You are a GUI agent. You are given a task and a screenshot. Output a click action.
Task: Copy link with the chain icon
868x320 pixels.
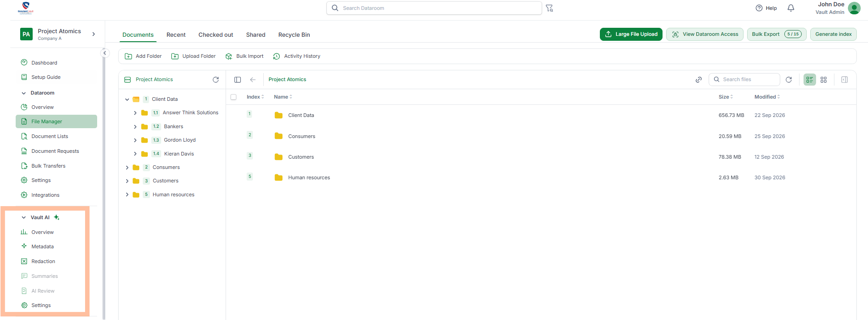pos(698,79)
